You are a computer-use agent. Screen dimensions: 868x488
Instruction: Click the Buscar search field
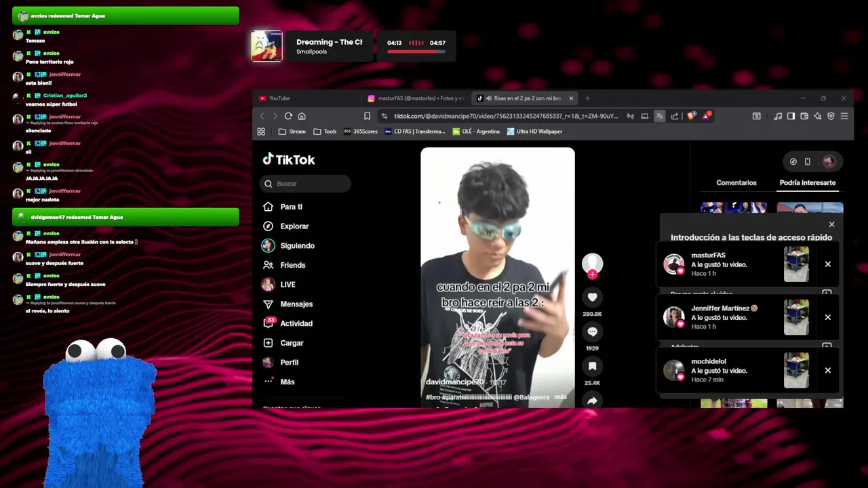coord(305,184)
